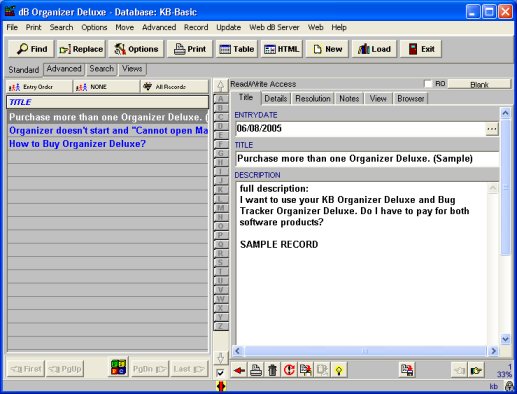517x394 pixels.
Task: Switch to the Browser tab
Action: click(x=410, y=99)
